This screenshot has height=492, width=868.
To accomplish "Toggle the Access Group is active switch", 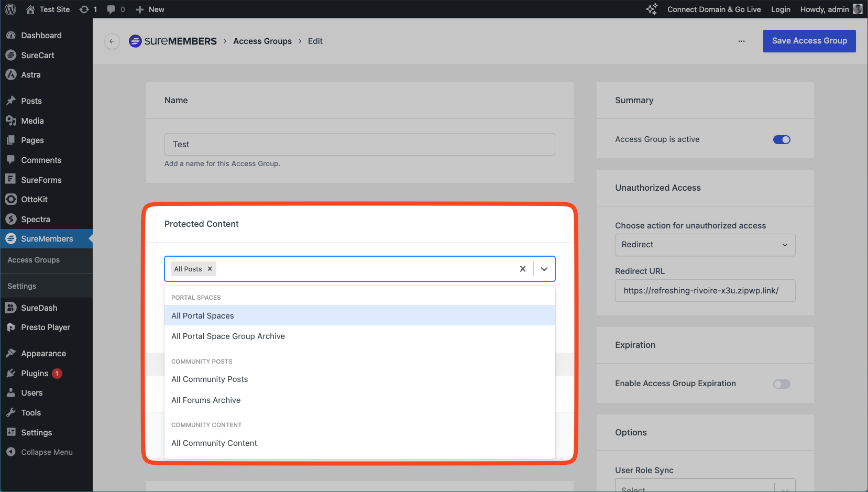I will pyautogui.click(x=782, y=139).
